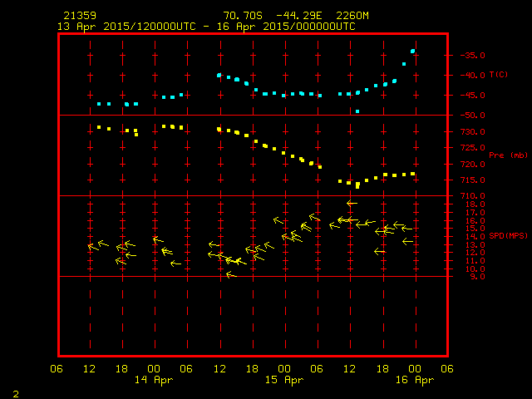Click the 2260M elevation text in header
This screenshot has width=532, height=399.
click(352, 16)
